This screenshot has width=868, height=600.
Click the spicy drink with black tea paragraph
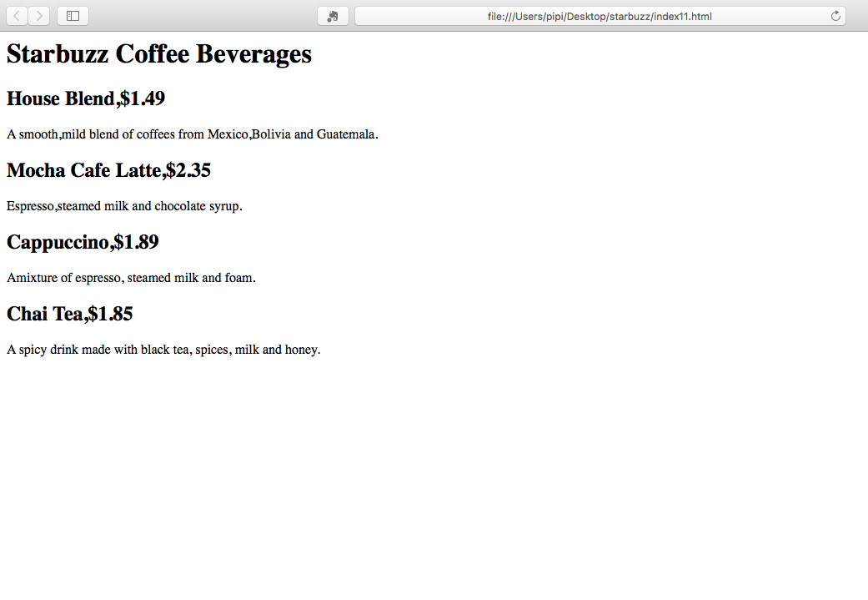coord(164,350)
